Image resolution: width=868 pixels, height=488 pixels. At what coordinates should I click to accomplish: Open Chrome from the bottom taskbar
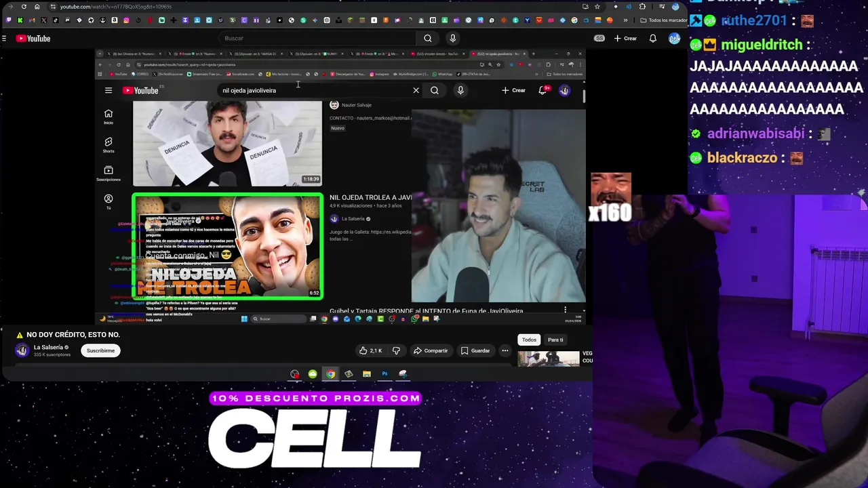tap(330, 374)
